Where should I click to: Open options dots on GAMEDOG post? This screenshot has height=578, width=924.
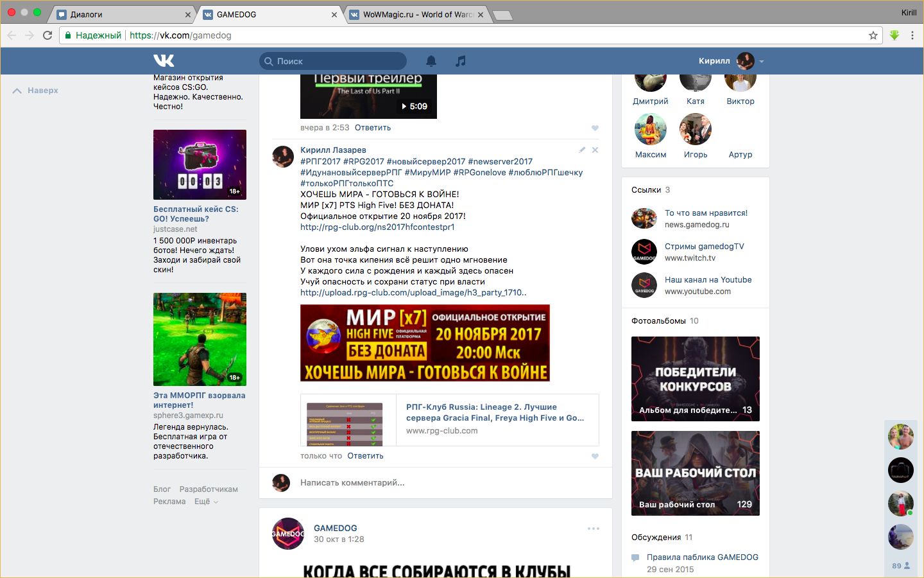coord(594,529)
